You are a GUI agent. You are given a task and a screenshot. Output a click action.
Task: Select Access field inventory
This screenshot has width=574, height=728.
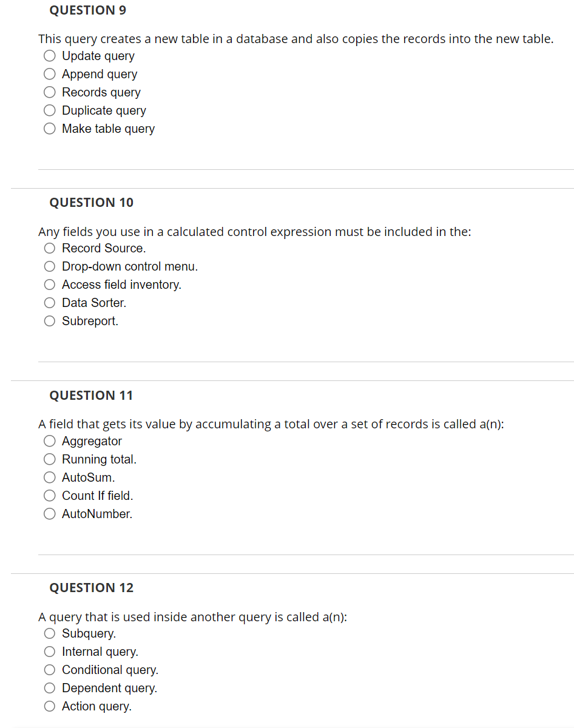click(x=49, y=284)
